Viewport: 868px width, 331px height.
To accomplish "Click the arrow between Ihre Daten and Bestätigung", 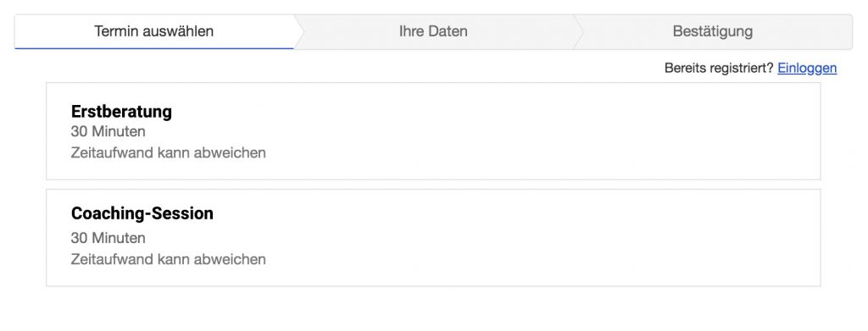I will [x=579, y=31].
